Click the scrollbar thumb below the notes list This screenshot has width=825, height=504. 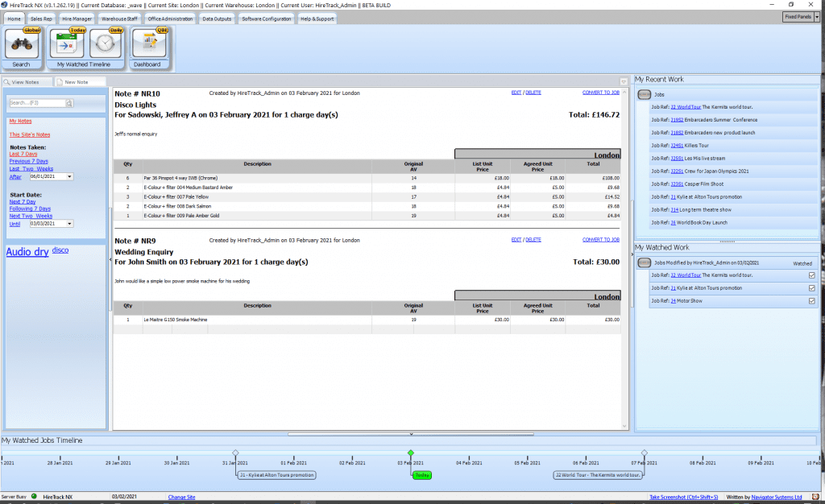coord(411,435)
